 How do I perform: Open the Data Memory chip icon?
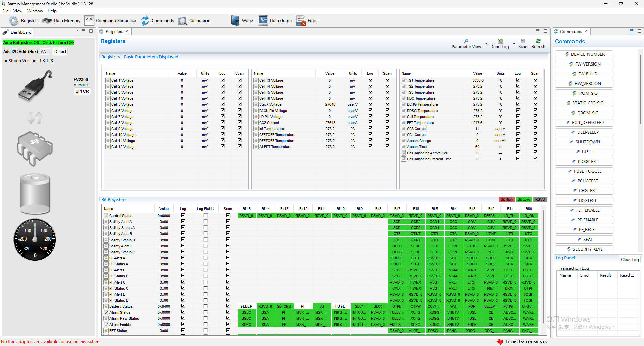(47, 21)
